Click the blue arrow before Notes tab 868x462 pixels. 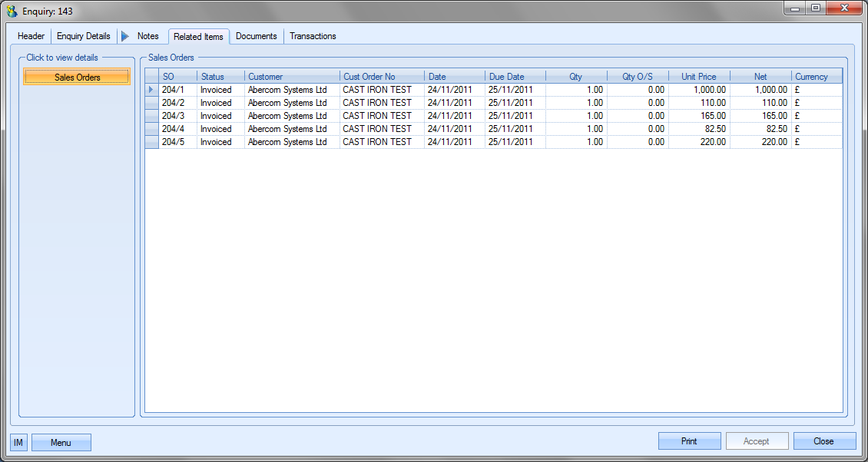pyautogui.click(x=125, y=36)
